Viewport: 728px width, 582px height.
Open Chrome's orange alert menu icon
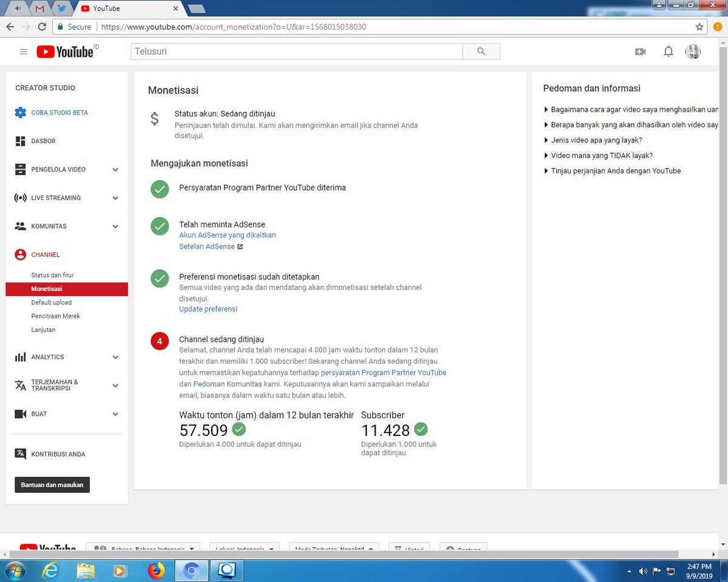[x=717, y=27]
